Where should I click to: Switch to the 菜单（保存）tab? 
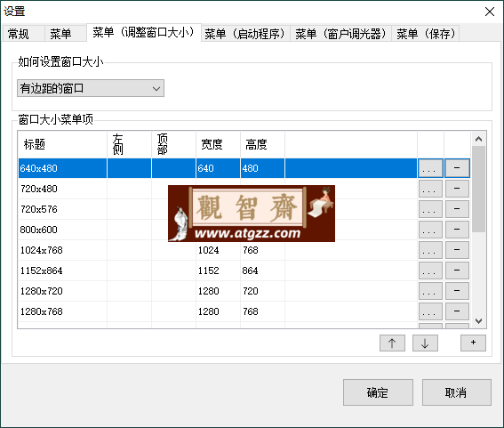pyautogui.click(x=425, y=34)
